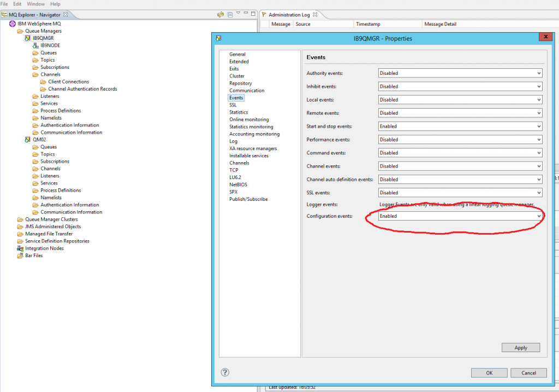Open the Local events dropdown
559x392 pixels.
pos(460,99)
